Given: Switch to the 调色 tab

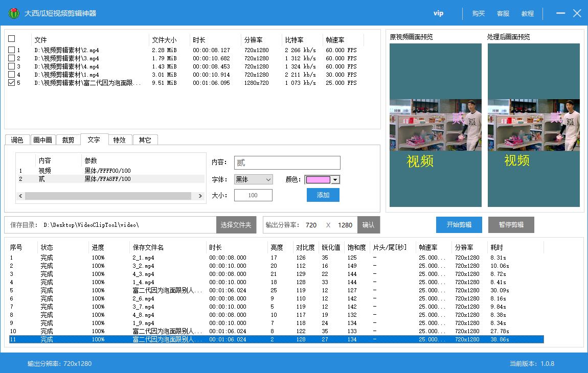Looking at the screenshot, I should click(17, 140).
